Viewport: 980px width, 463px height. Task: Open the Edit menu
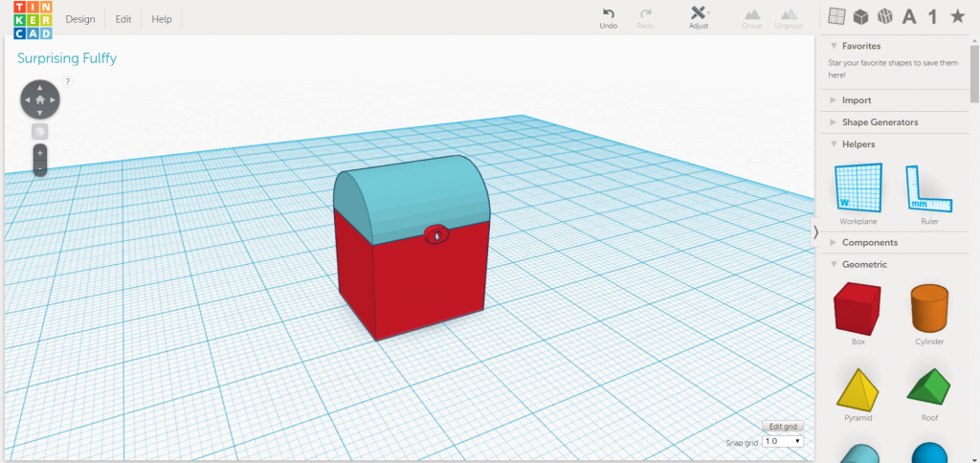[x=123, y=19]
